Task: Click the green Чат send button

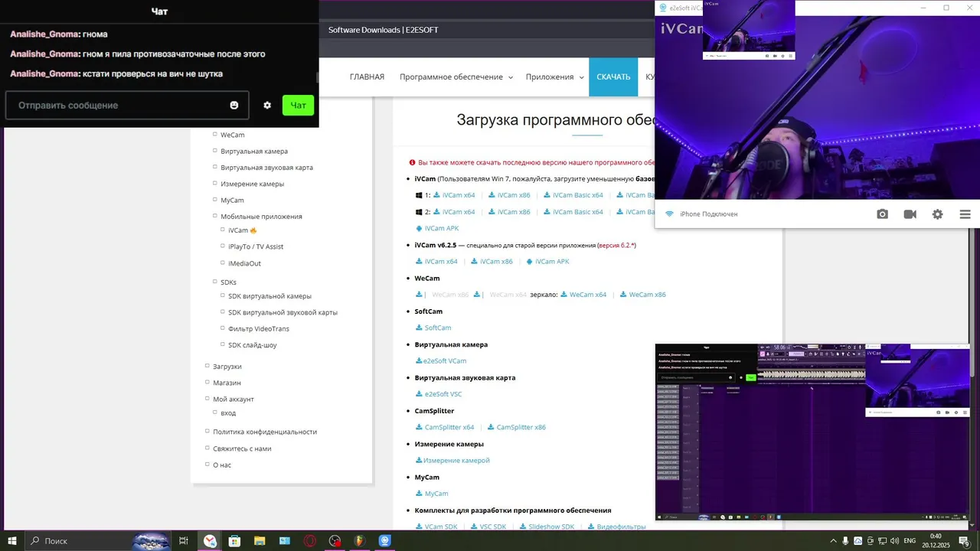Action: tap(298, 106)
